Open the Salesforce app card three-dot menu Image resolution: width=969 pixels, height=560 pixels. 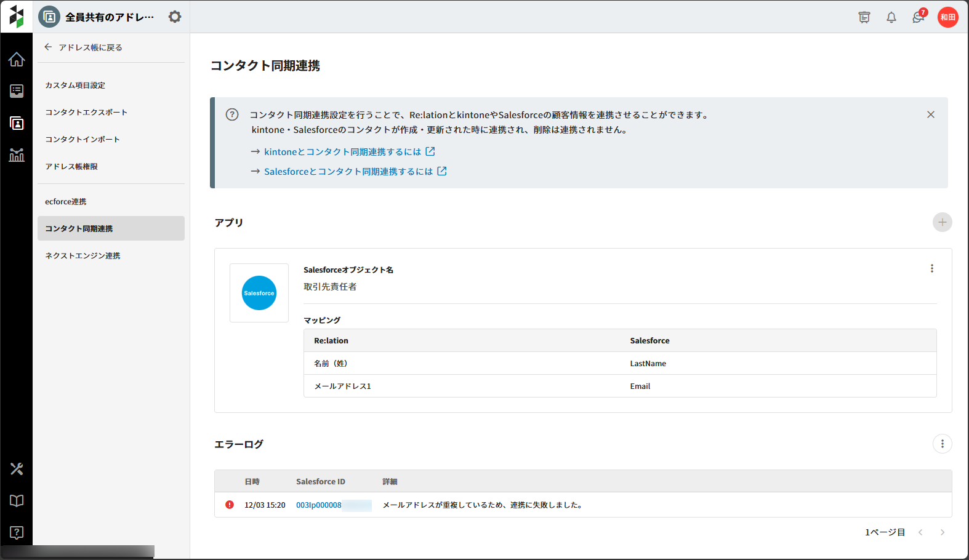pyautogui.click(x=931, y=268)
